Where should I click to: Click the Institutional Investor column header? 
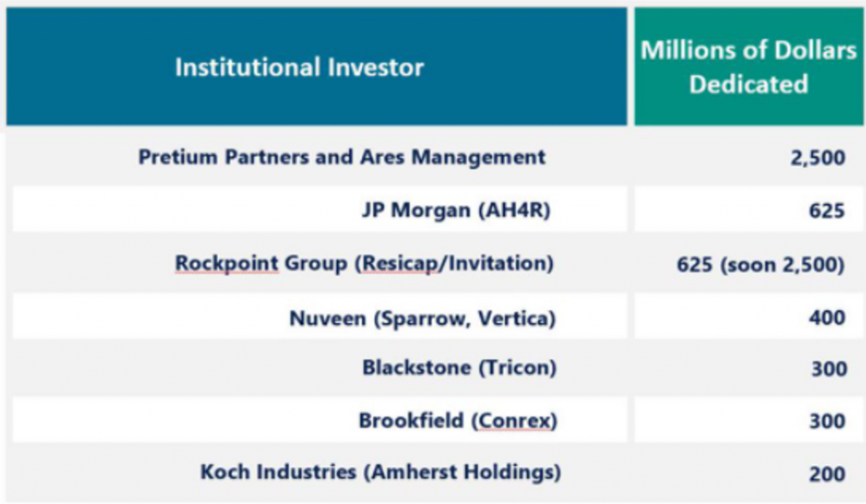299,67
